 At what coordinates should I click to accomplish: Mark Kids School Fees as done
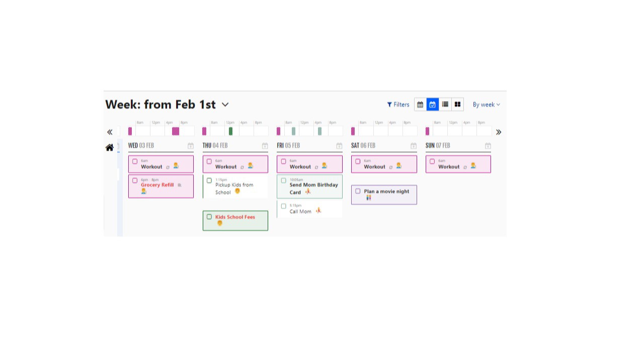tap(209, 217)
